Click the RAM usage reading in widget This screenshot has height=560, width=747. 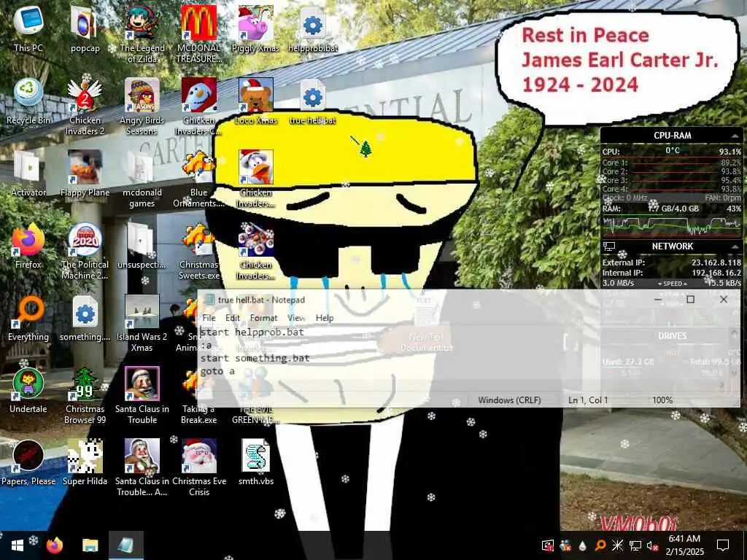(673, 209)
